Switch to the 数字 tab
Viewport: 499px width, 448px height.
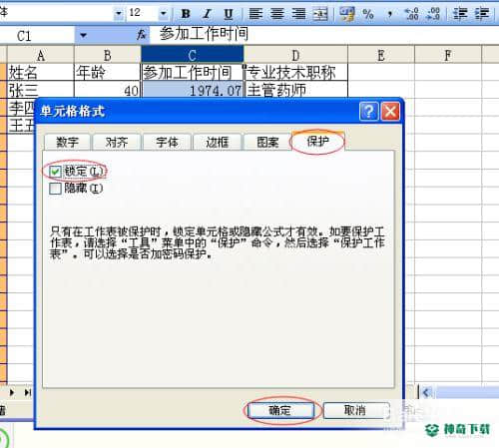(67, 142)
